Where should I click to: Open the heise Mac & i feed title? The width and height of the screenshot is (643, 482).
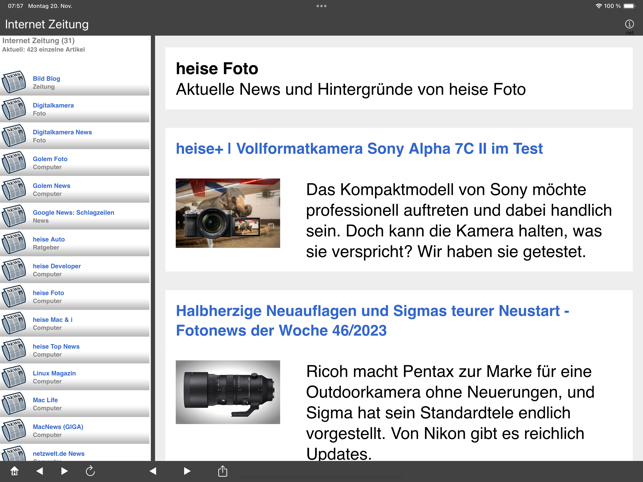pos(52,320)
